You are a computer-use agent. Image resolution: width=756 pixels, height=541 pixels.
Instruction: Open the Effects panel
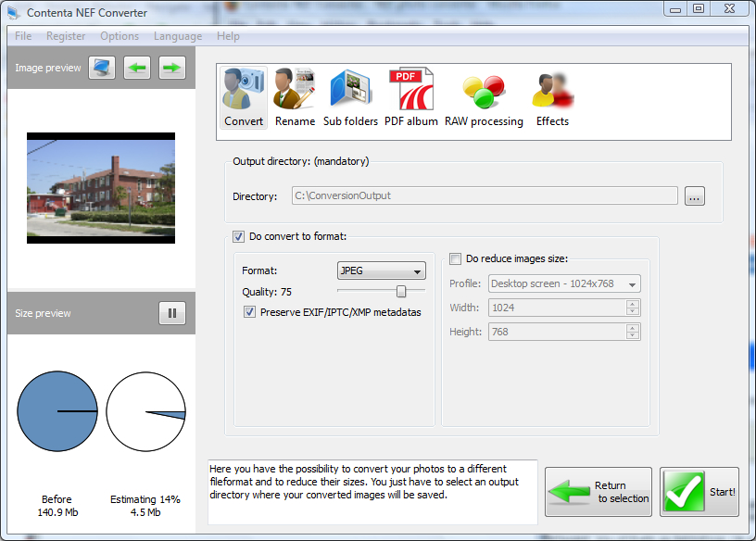click(x=552, y=98)
